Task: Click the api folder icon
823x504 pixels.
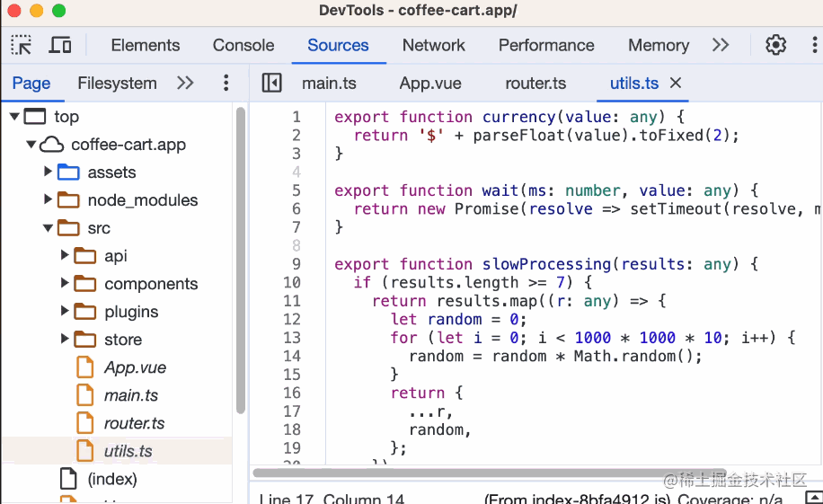Action: coord(85,256)
